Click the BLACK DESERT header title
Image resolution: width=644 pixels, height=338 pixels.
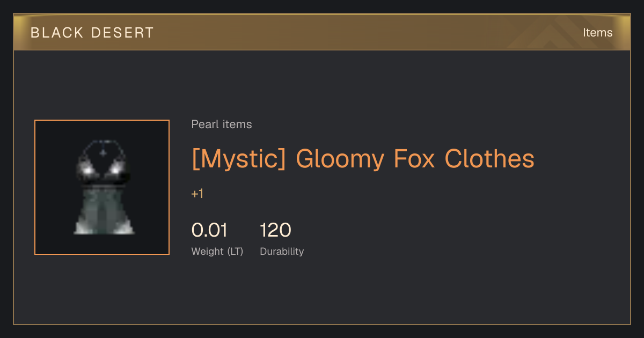pyautogui.click(x=92, y=33)
